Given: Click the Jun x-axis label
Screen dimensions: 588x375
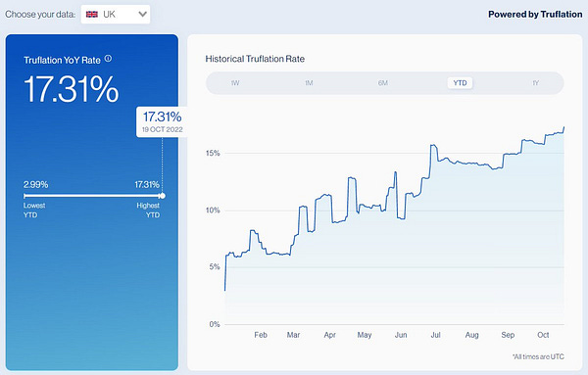Looking at the screenshot, I should (401, 335).
